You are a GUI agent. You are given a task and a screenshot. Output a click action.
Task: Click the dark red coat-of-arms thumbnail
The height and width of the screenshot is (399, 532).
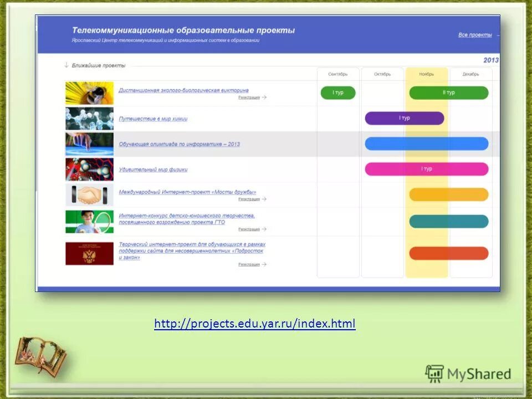coord(90,253)
